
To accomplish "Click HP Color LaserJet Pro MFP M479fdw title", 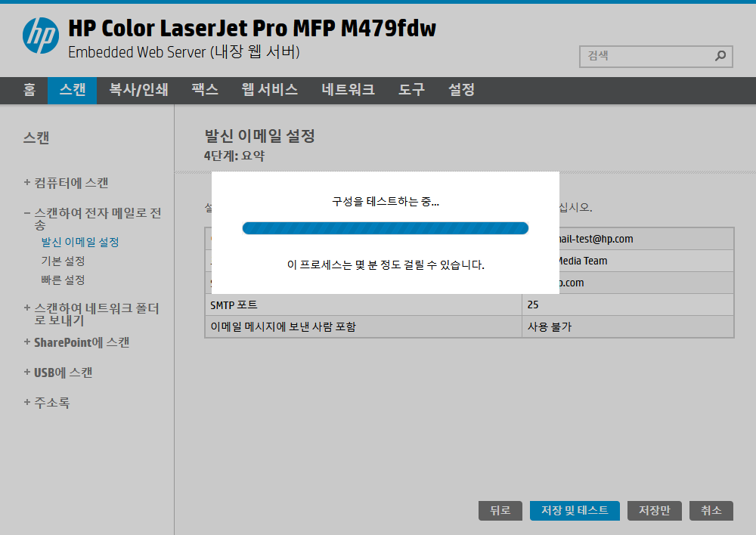I will point(253,29).
